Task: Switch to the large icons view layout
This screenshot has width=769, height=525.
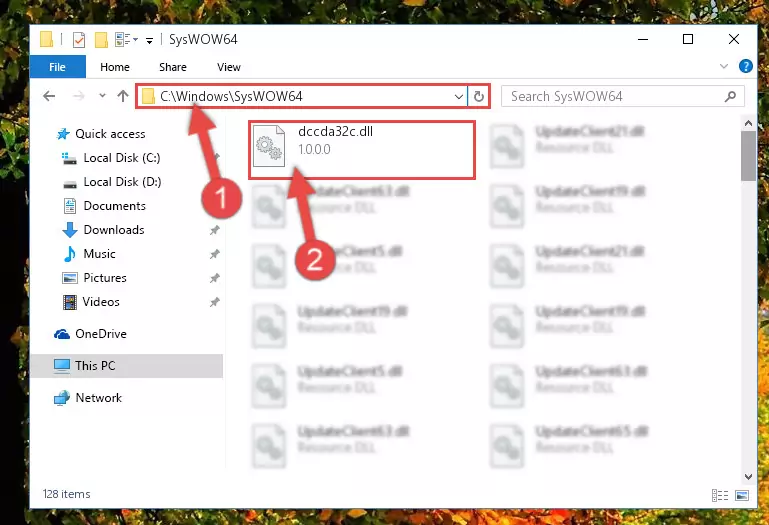Action: pos(742,496)
